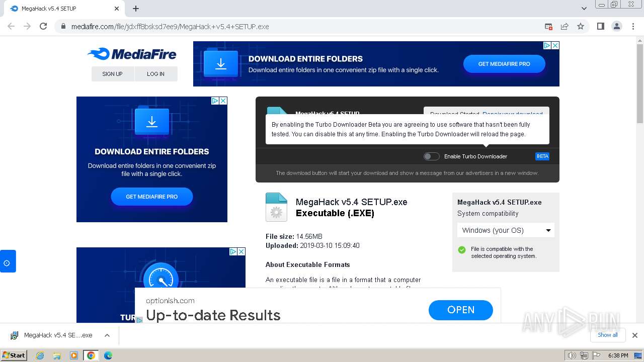Screen dimensions: 644x362
Task: Click the volume icon in the system tray
Action: pos(572,355)
